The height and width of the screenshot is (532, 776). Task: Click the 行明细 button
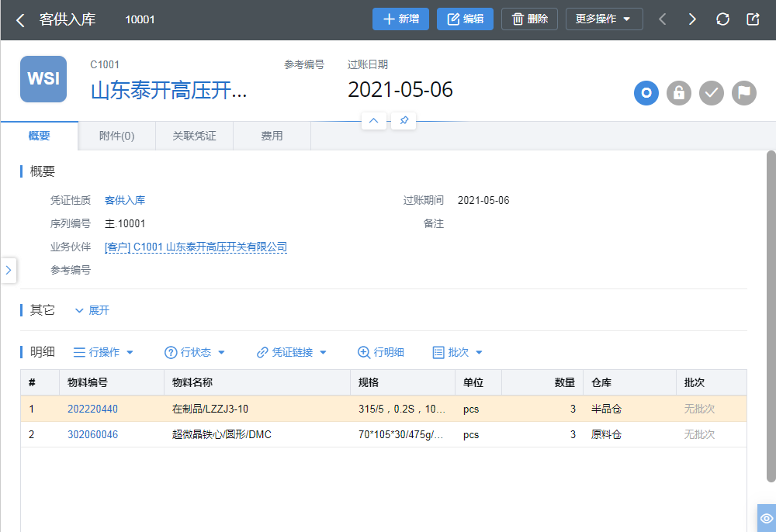(380, 352)
